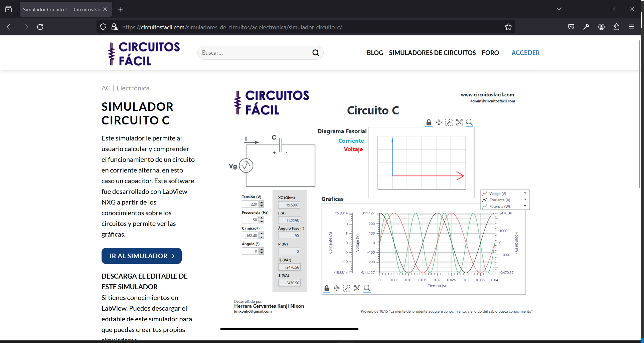This screenshot has width=644, height=343.
Task: Open a new browser tab
Action: 121,9
